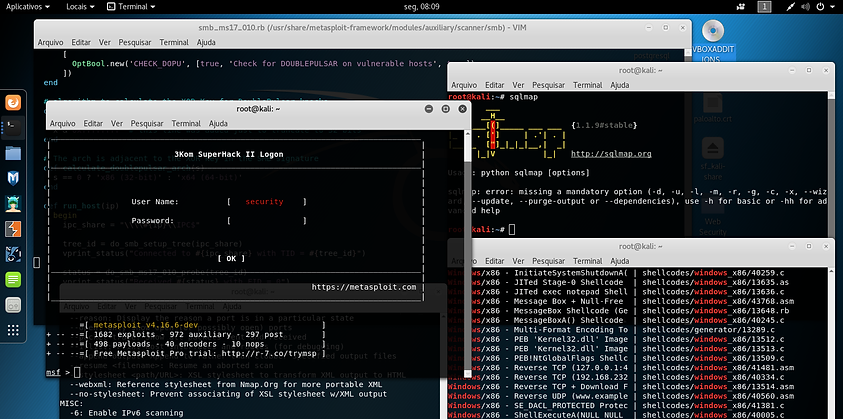843x419 pixels.
Task: Open Pesquisar menu in the sqlmap terminal
Action: point(549,85)
